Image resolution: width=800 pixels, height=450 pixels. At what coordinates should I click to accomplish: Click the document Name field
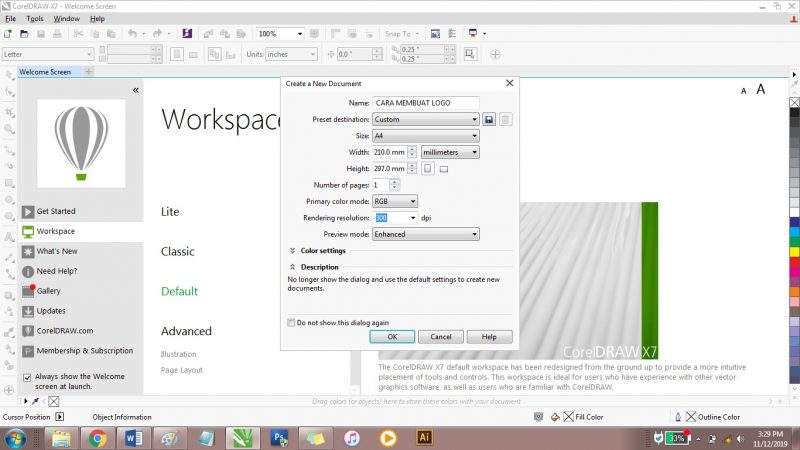coord(426,103)
